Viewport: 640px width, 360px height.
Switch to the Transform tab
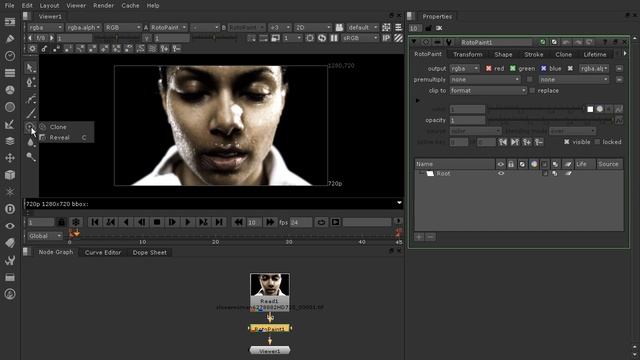coord(467,54)
